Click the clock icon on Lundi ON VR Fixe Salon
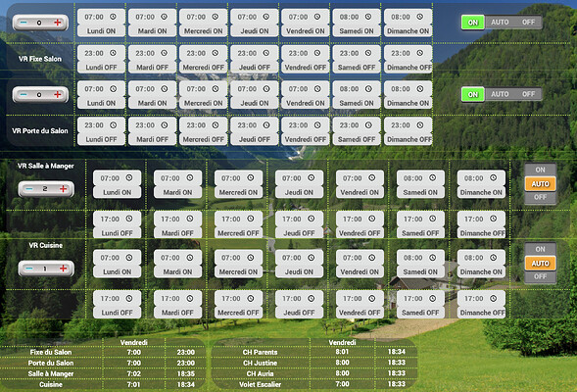The width and height of the screenshot is (577, 392). (x=113, y=17)
